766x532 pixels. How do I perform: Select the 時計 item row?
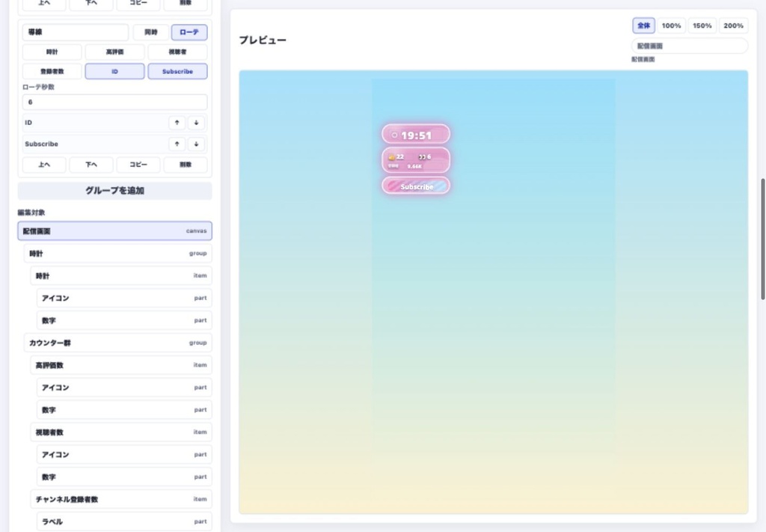pos(121,276)
